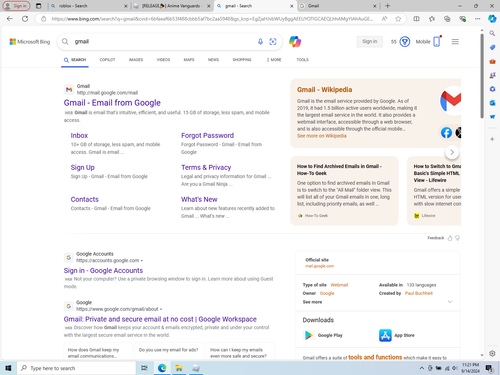Open the Sign in - Google Accounts result
500x375 pixels.
click(103, 270)
